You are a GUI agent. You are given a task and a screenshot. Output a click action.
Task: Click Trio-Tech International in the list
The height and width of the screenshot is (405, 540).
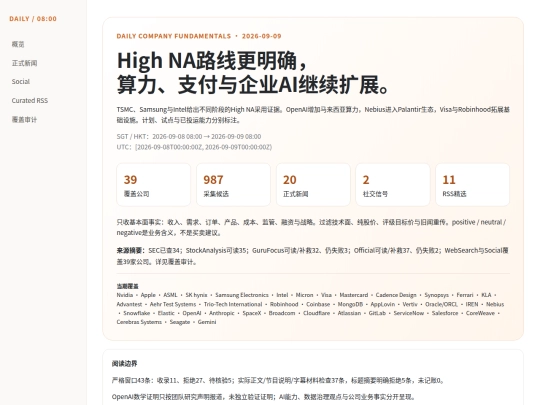coord(233,304)
